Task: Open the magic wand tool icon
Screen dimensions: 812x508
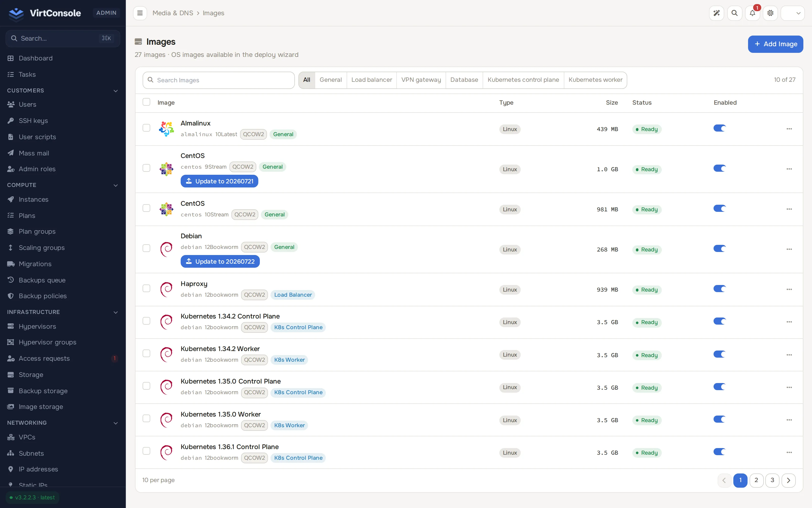Action: [716, 13]
